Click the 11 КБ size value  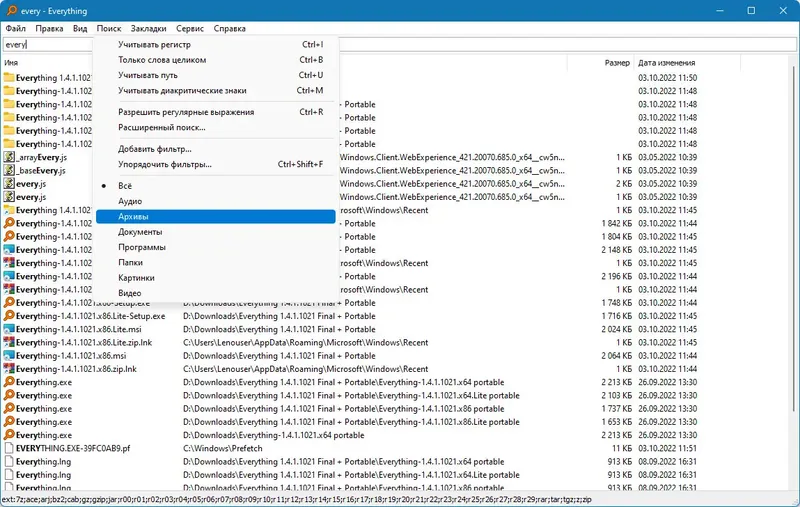pyautogui.click(x=622, y=448)
